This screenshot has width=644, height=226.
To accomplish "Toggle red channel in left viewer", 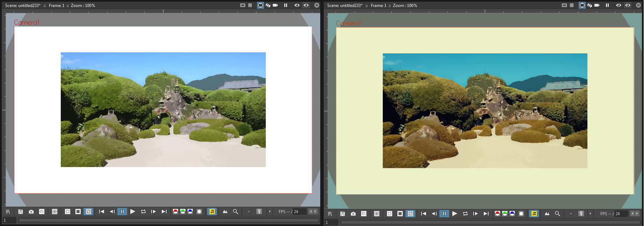I will pyautogui.click(x=175, y=212).
